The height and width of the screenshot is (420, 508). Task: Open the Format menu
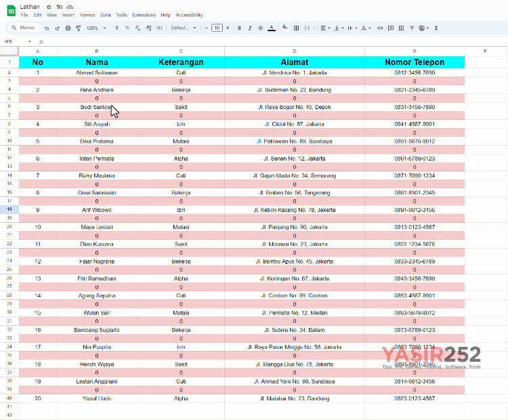pyautogui.click(x=87, y=15)
